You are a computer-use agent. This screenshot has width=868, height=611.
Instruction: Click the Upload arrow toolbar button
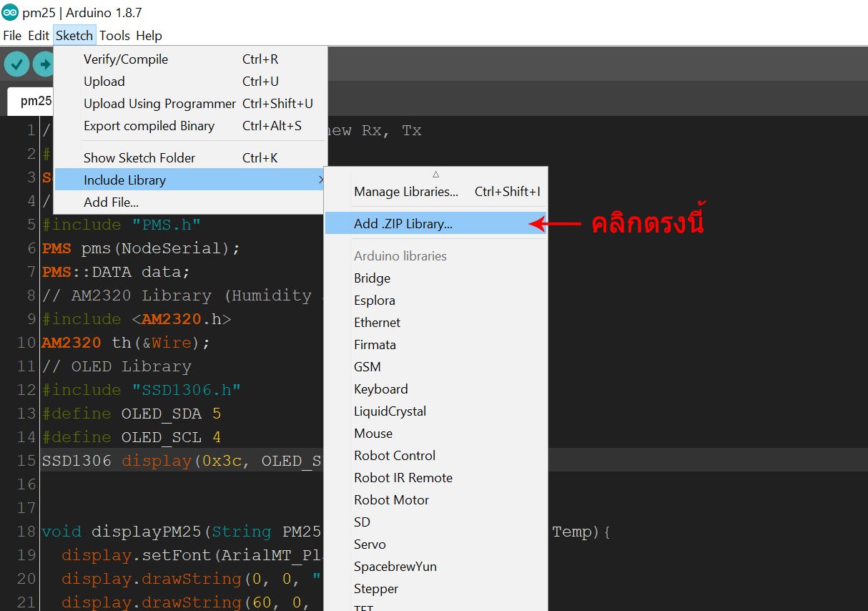[44, 64]
